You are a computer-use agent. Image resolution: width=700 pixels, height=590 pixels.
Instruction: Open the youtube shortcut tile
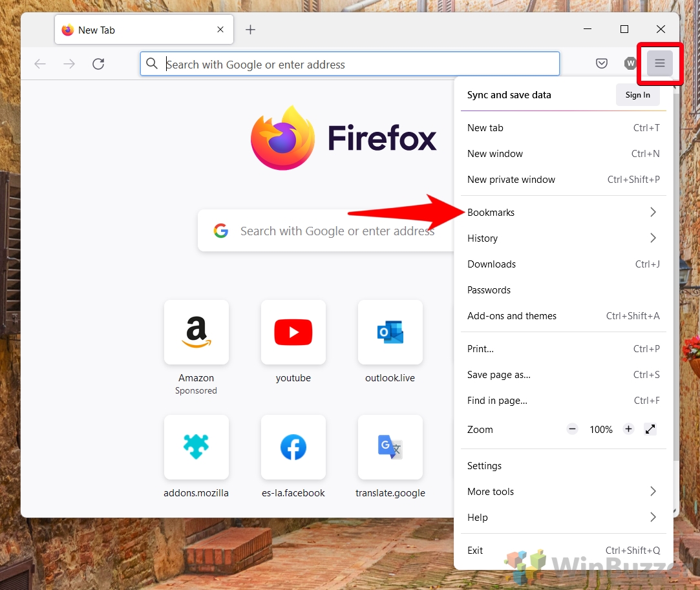(293, 332)
